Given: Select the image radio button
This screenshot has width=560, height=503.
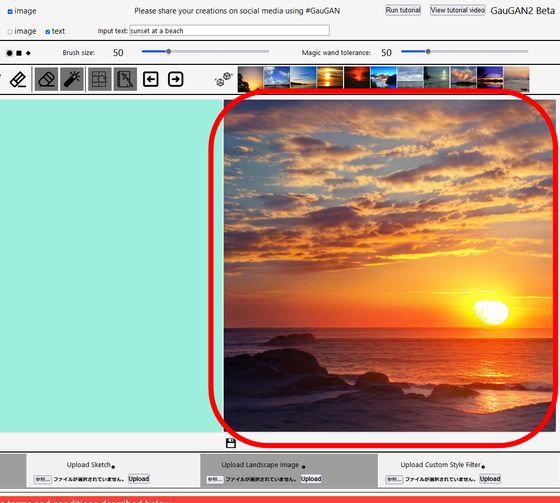Looking at the screenshot, I should click(x=10, y=32).
